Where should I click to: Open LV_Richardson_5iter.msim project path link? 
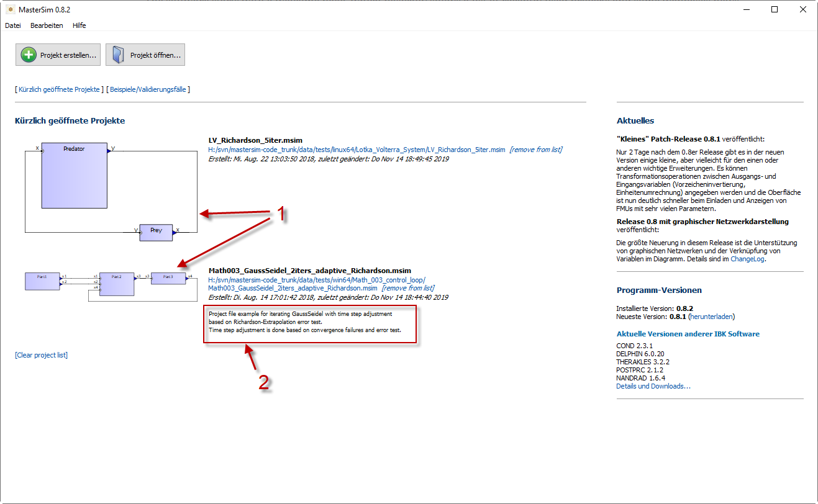point(357,150)
